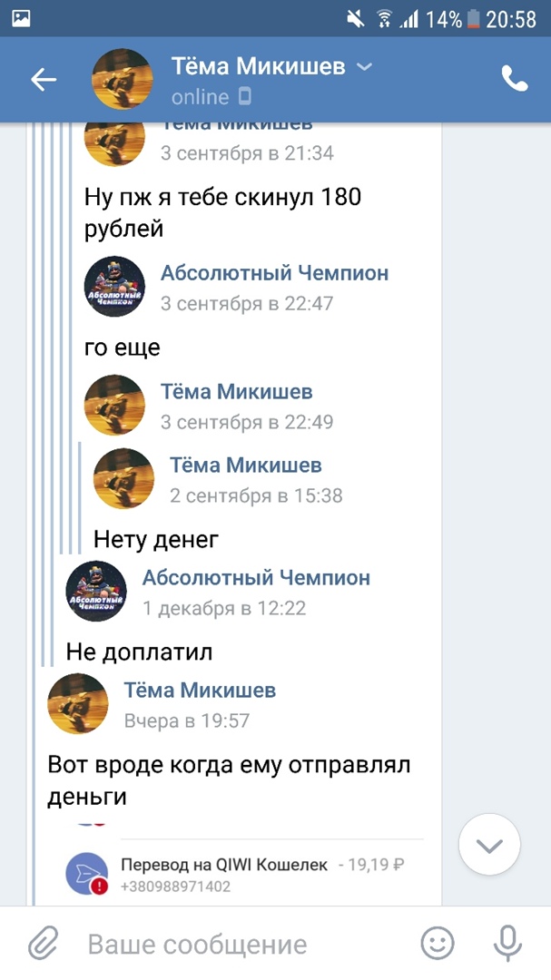The width and height of the screenshot is (551, 980).
Task: Start a voice call with Тёма Микишев
Action: coord(514,80)
